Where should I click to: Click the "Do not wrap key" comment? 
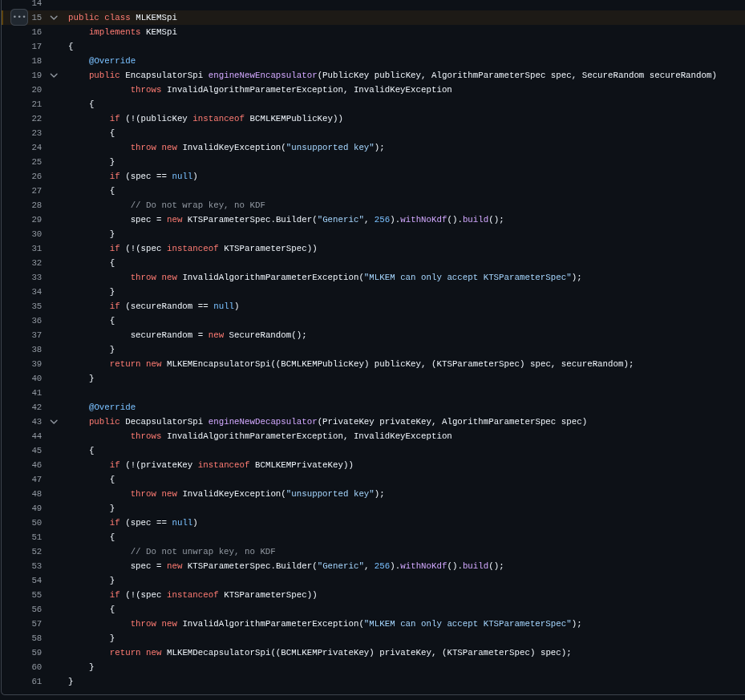coord(197,205)
